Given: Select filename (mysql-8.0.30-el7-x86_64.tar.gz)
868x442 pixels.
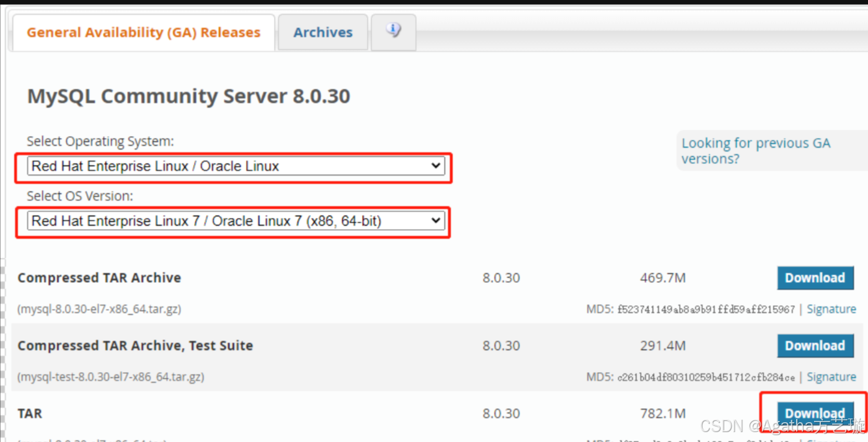Looking at the screenshot, I should pos(99,309).
